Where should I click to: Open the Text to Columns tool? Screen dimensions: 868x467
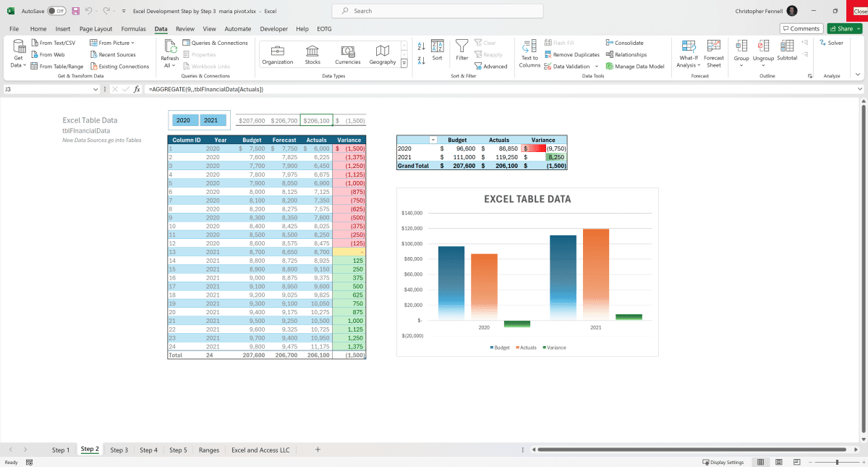(x=529, y=53)
